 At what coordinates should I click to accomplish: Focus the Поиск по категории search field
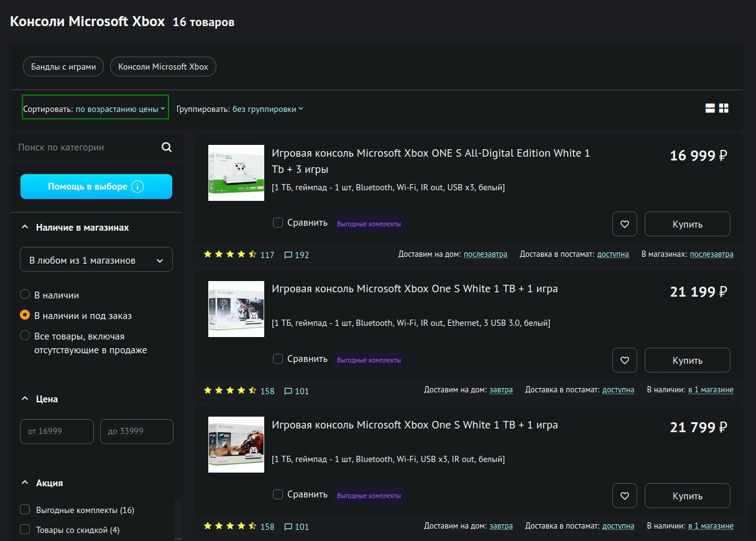(x=86, y=147)
